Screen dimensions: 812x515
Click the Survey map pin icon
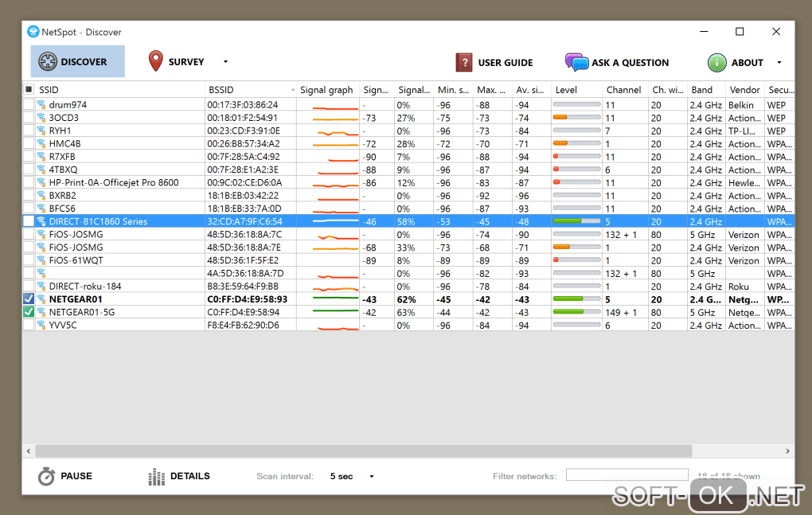155,61
